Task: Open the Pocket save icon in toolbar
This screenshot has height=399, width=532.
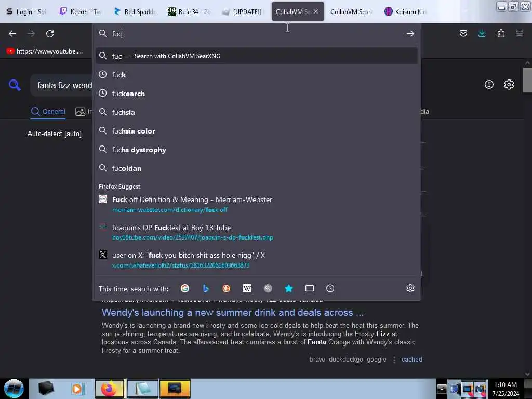Action: click(x=463, y=33)
